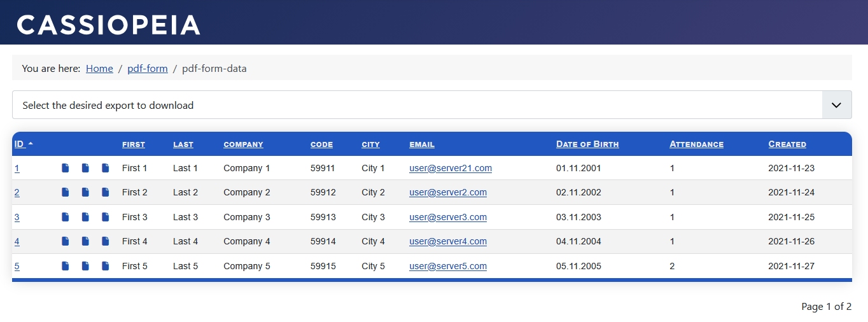
Task: Open third document icon in row 2
Action: [106, 192]
